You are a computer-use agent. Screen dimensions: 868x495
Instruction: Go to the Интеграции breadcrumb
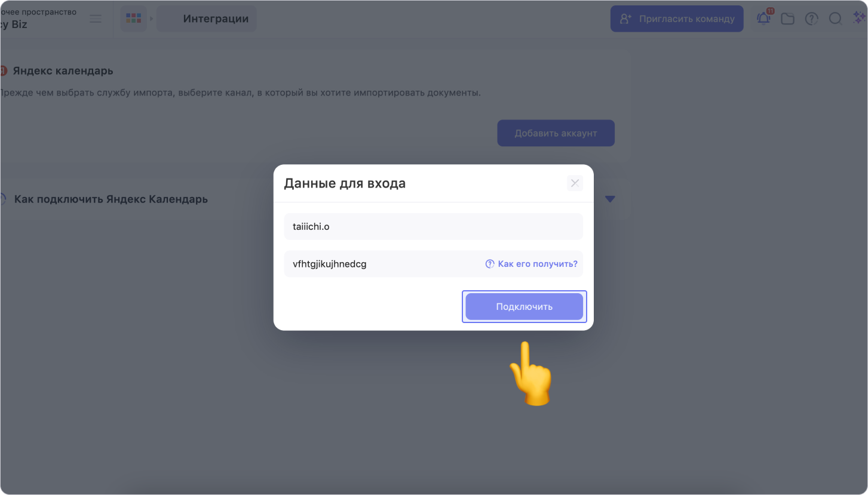(215, 19)
